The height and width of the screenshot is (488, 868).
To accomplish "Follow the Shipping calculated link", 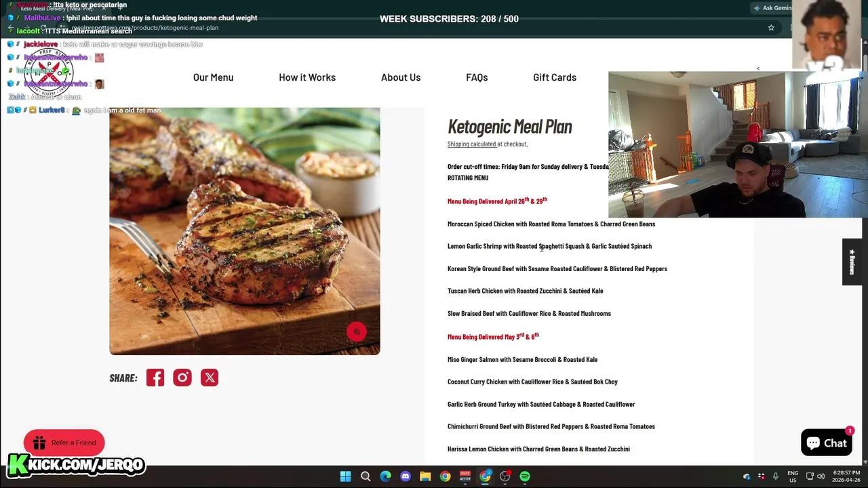I will (471, 144).
